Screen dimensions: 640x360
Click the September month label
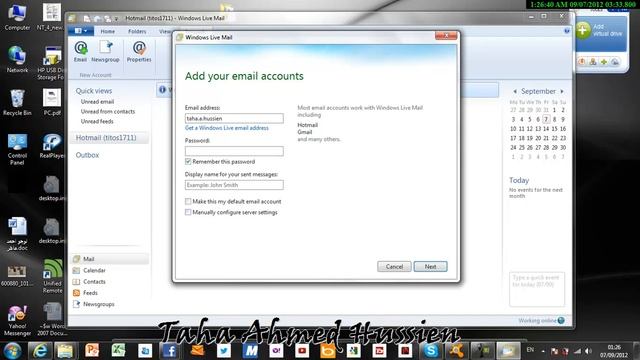point(538,91)
